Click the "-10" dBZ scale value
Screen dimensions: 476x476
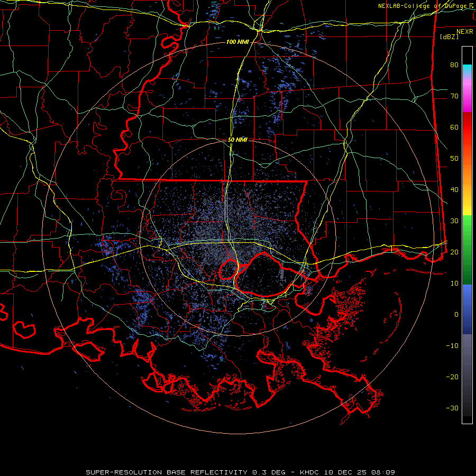tap(452, 346)
